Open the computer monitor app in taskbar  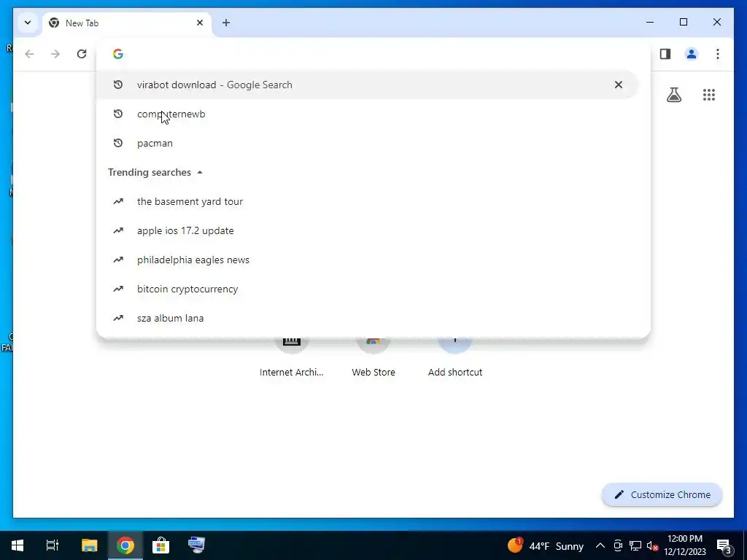click(x=196, y=545)
